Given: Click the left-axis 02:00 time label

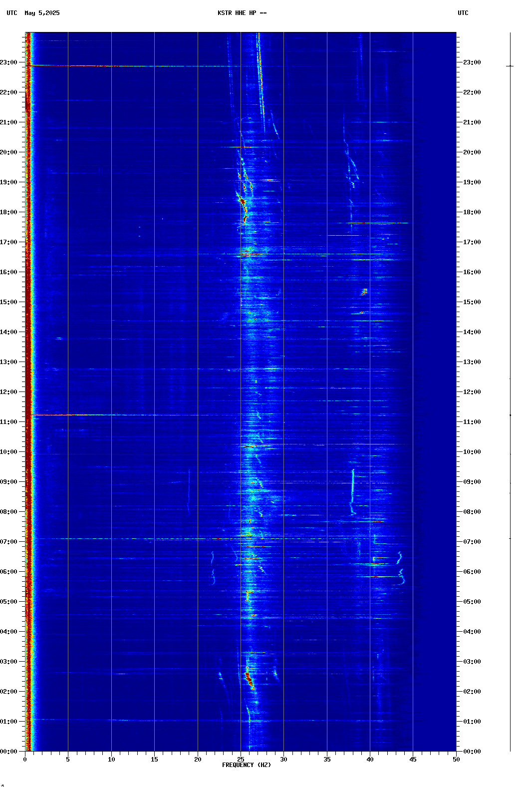Looking at the screenshot, I should 8,692.
